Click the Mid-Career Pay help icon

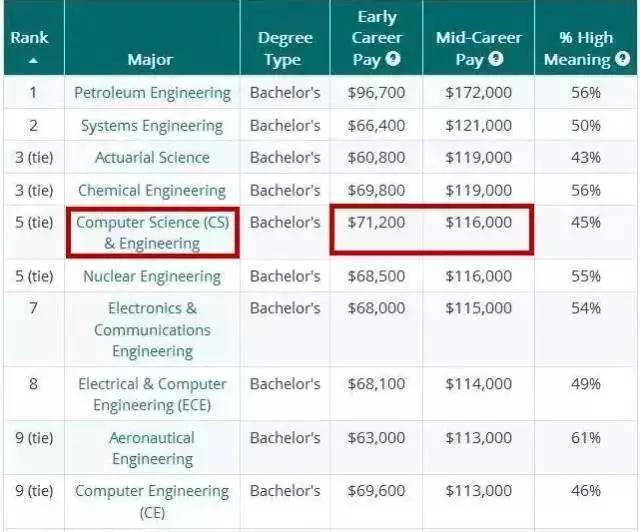pos(497,59)
